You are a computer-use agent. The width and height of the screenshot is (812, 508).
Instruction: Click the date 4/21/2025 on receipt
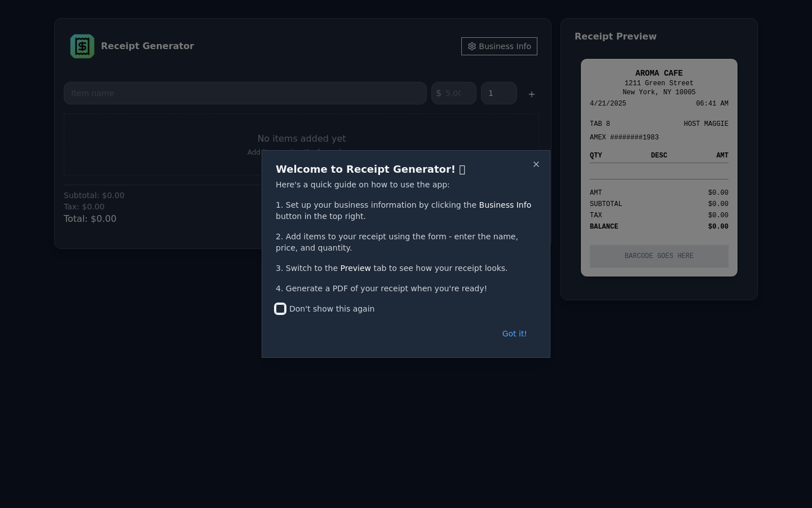[x=608, y=103]
